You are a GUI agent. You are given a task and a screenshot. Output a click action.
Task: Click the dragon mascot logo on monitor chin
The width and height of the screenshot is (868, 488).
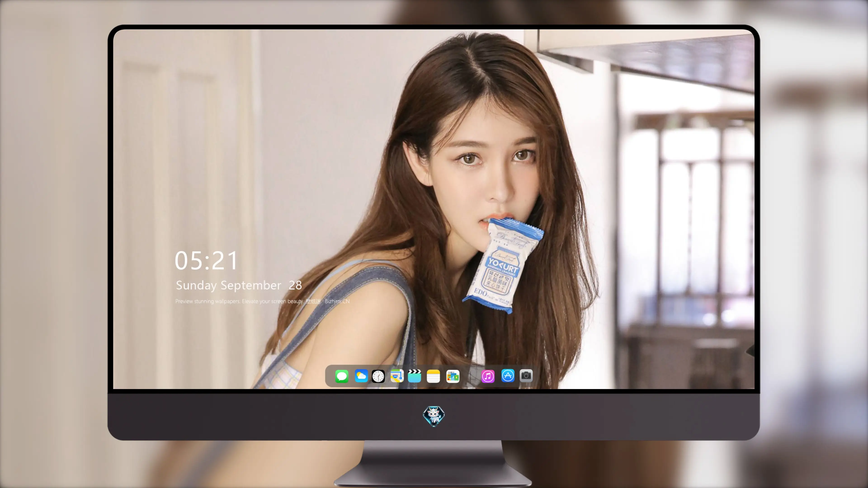click(434, 416)
